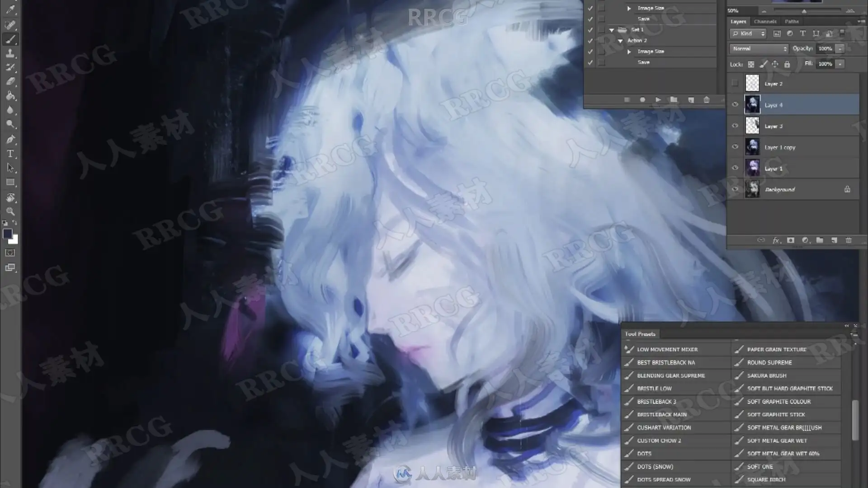Open the Tool Presets tab
The height and width of the screenshot is (488, 868).
click(x=640, y=334)
